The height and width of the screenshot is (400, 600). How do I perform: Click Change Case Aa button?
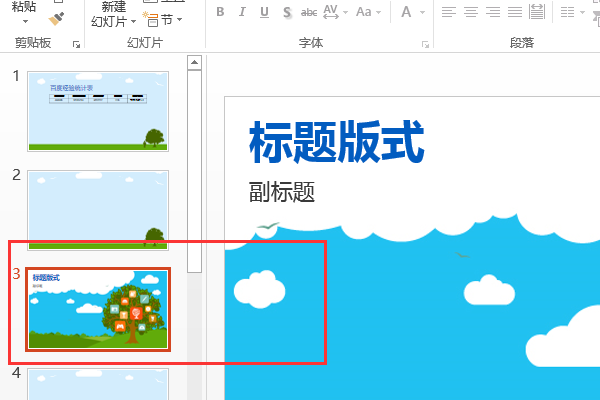pos(364,12)
